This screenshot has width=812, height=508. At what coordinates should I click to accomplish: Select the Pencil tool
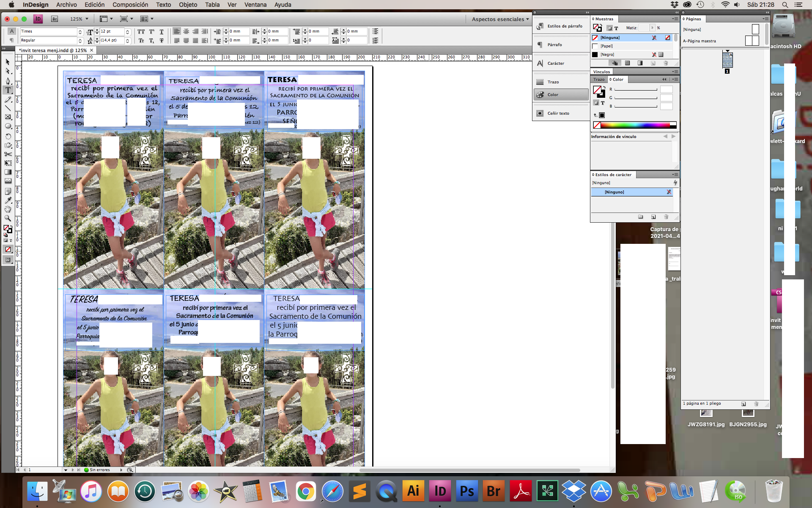pyautogui.click(x=8, y=99)
